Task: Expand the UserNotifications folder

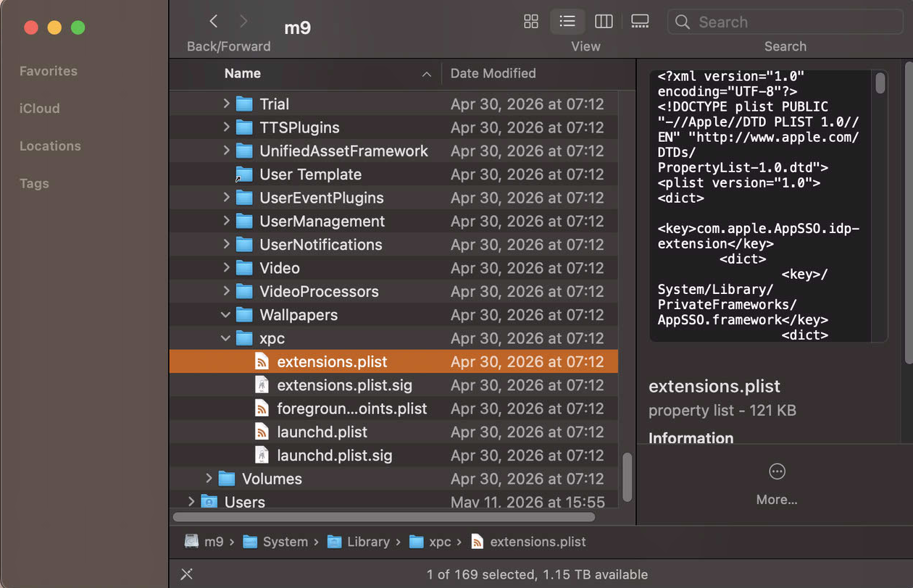Action: [226, 245]
